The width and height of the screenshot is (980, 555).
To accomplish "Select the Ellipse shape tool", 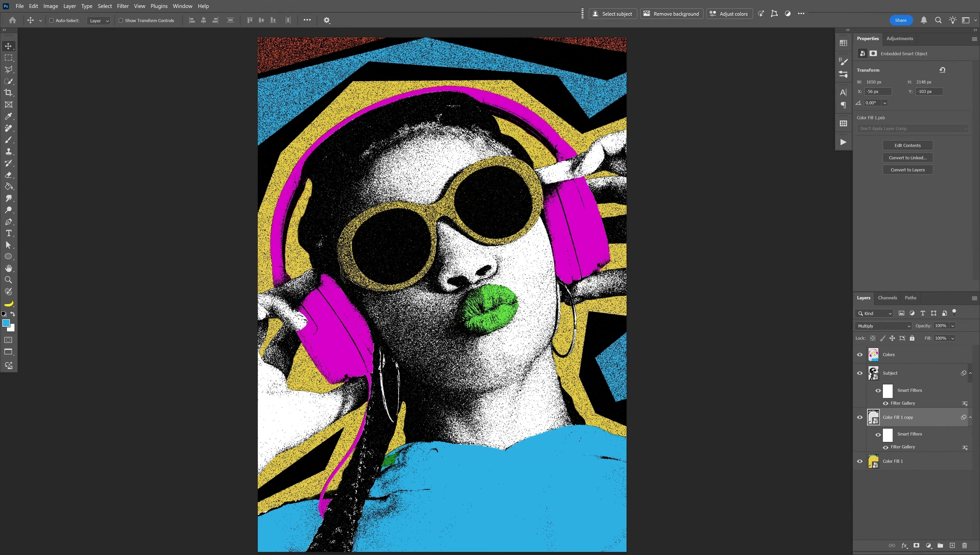I will pyautogui.click(x=8, y=257).
